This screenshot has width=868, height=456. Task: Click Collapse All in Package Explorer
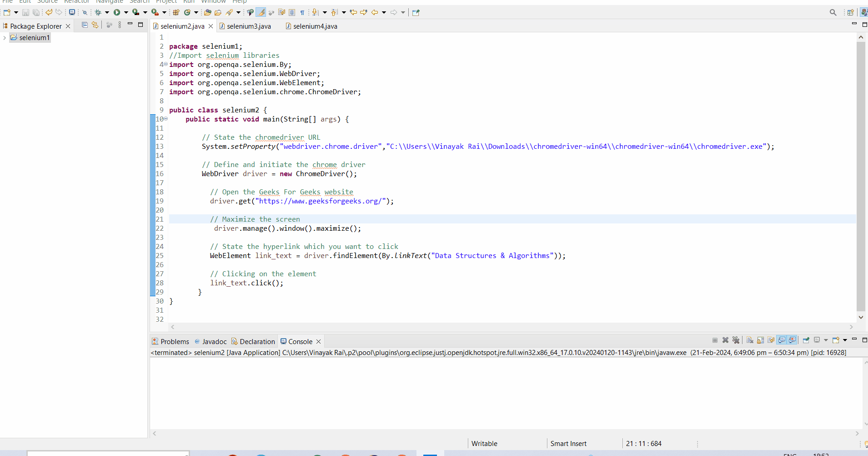(85, 25)
